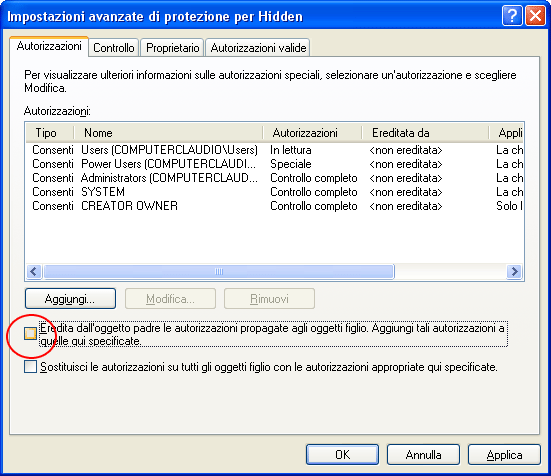Select the Power Users permission row

(x=274, y=164)
